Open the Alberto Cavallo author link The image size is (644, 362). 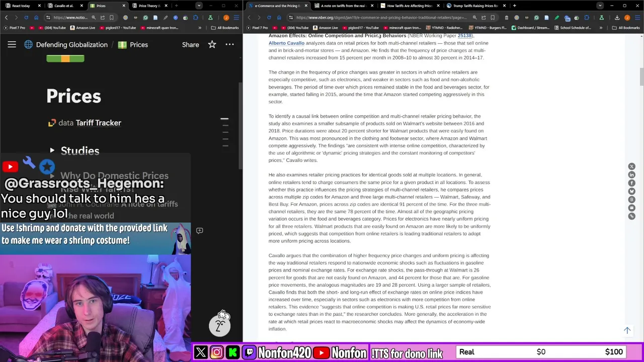click(286, 43)
